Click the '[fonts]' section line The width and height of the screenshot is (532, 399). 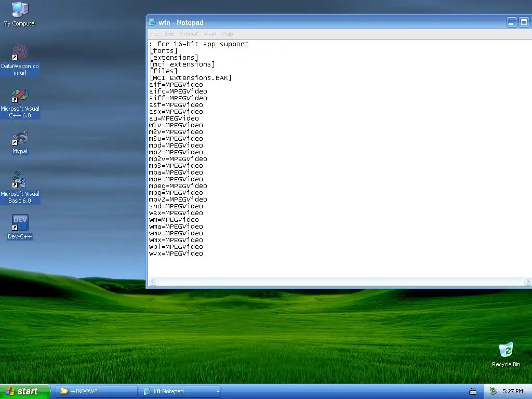click(163, 51)
